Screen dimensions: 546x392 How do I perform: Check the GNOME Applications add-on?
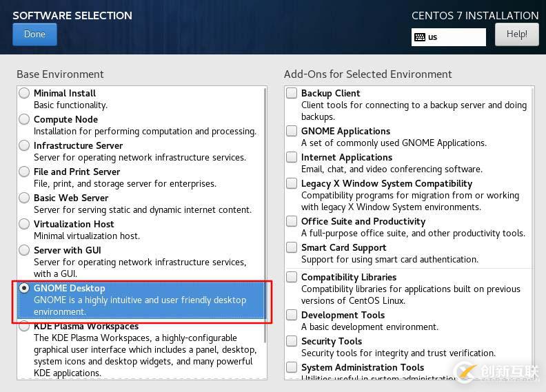pos(292,131)
